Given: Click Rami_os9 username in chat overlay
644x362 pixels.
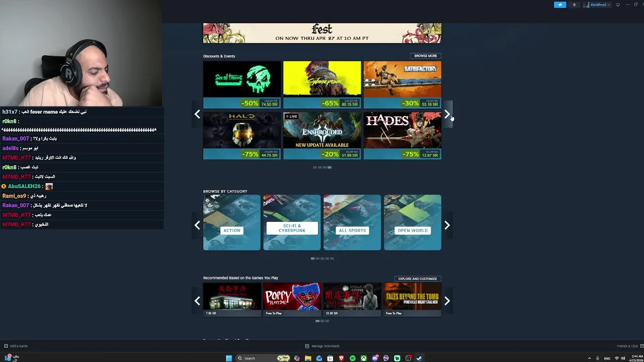Looking at the screenshot, I should tap(14, 196).
